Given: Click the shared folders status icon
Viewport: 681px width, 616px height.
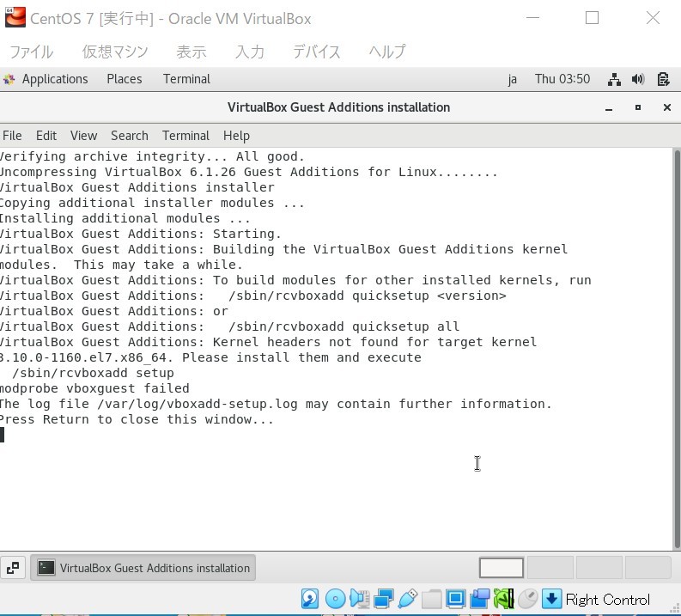Looking at the screenshot, I should click(x=432, y=599).
